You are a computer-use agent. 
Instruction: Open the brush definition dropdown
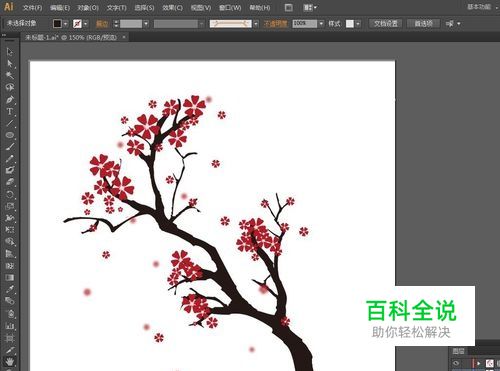point(256,24)
